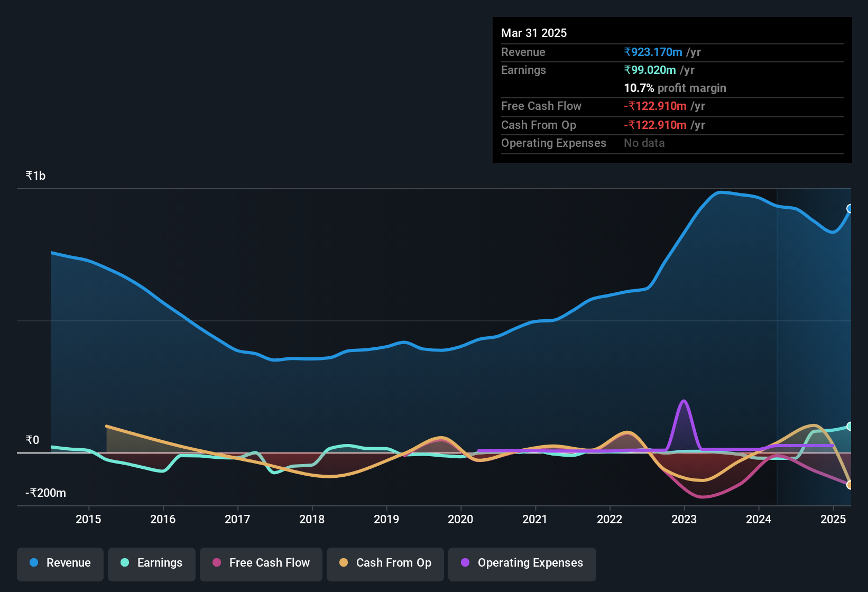Screen dimensions: 868x592
Task: Click the orange Cash From Op legend dot
Action: click(x=343, y=563)
